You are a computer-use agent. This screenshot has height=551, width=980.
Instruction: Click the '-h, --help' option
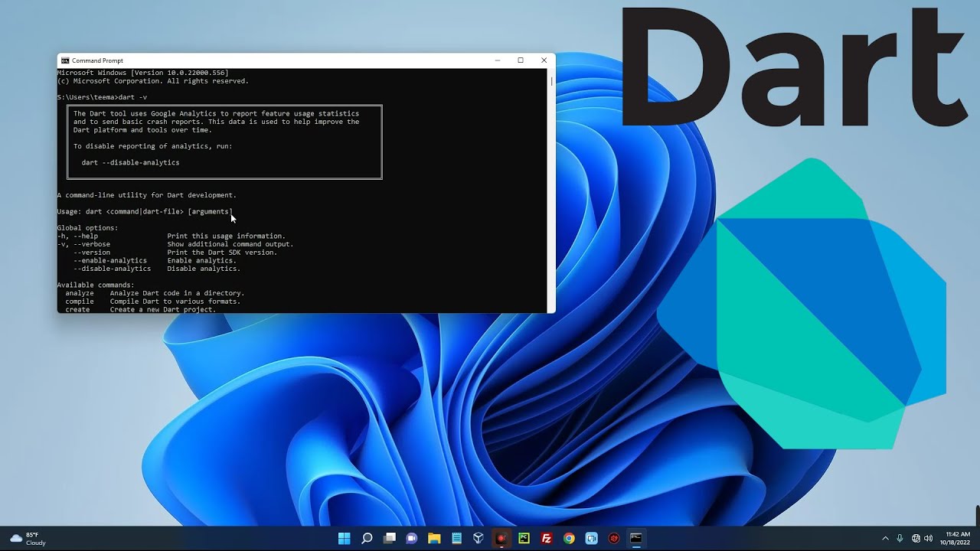pyautogui.click(x=78, y=236)
